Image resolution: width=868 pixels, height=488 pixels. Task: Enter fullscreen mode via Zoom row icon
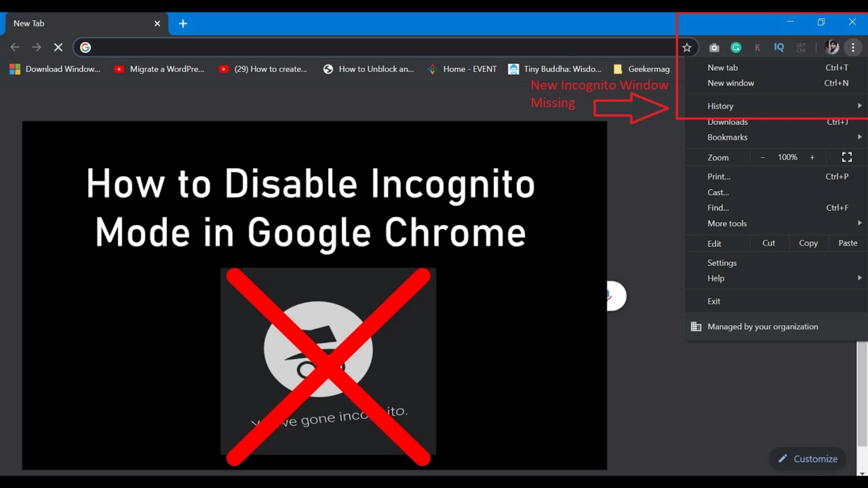click(847, 157)
